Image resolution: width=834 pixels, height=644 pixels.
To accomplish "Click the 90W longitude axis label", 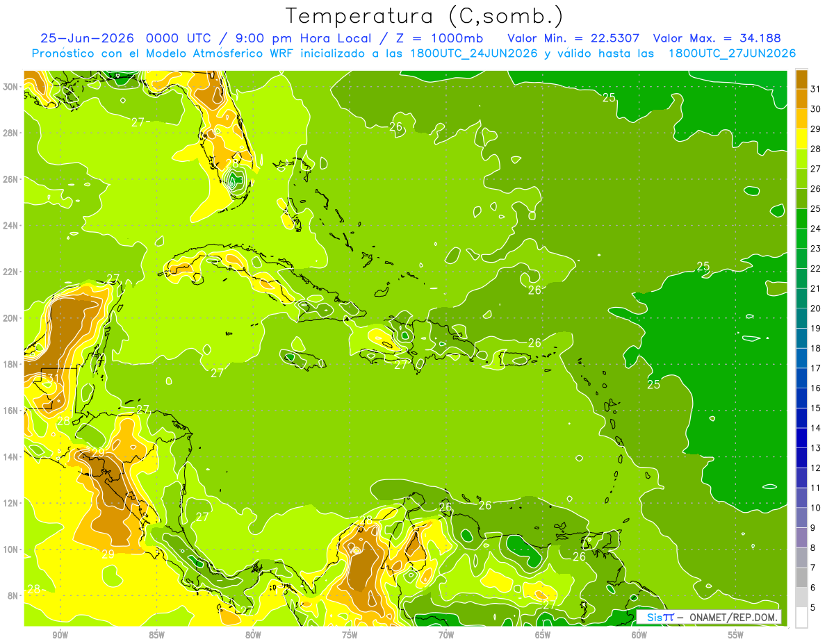I will click(x=60, y=635).
